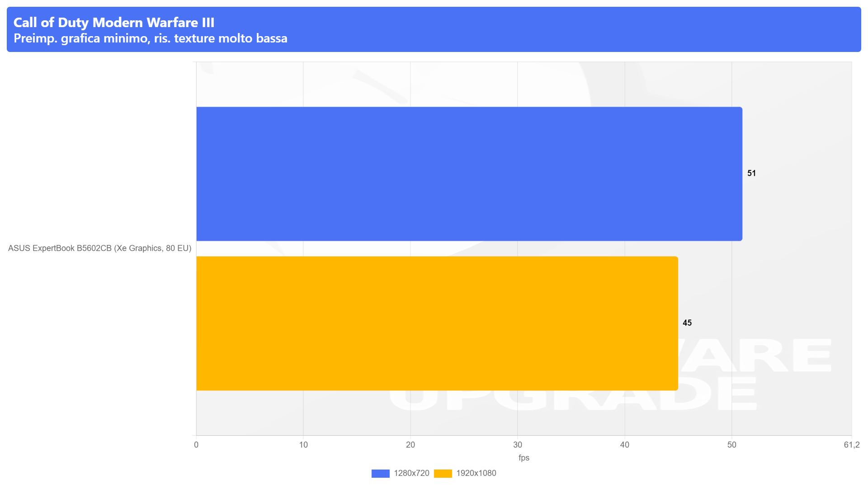Screen dimensions: 868x489
Task: Click the orange 1920x1080 legend swatch
Action: point(443,473)
